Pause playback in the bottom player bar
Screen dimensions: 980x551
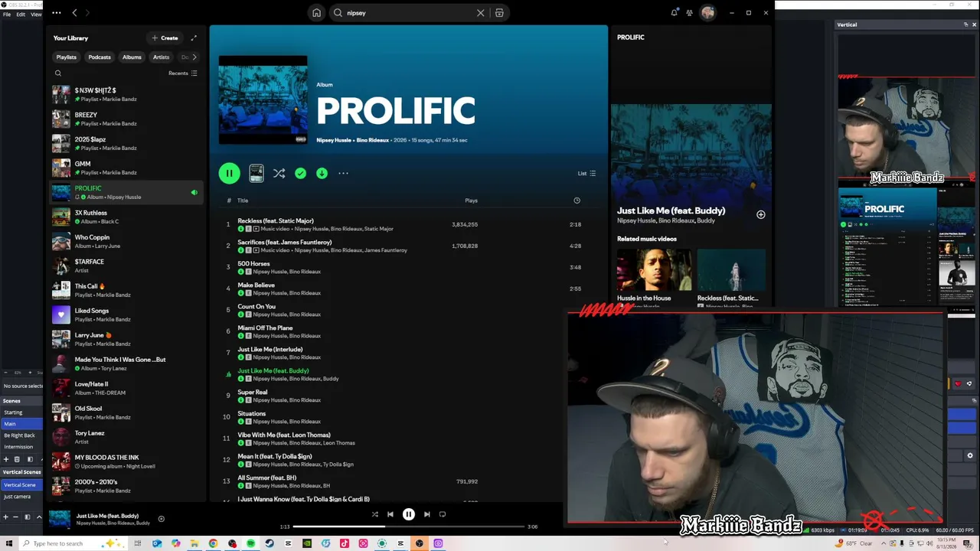point(409,514)
